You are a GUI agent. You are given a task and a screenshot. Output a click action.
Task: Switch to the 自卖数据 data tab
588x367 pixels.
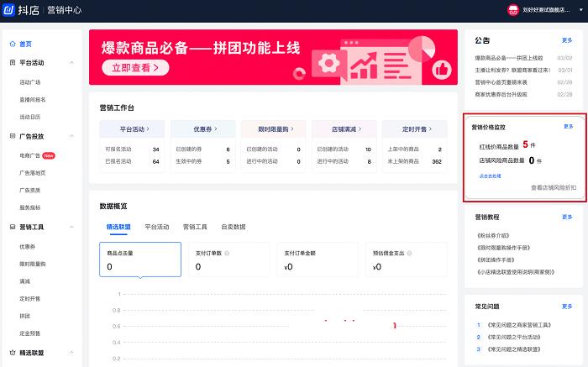click(233, 227)
